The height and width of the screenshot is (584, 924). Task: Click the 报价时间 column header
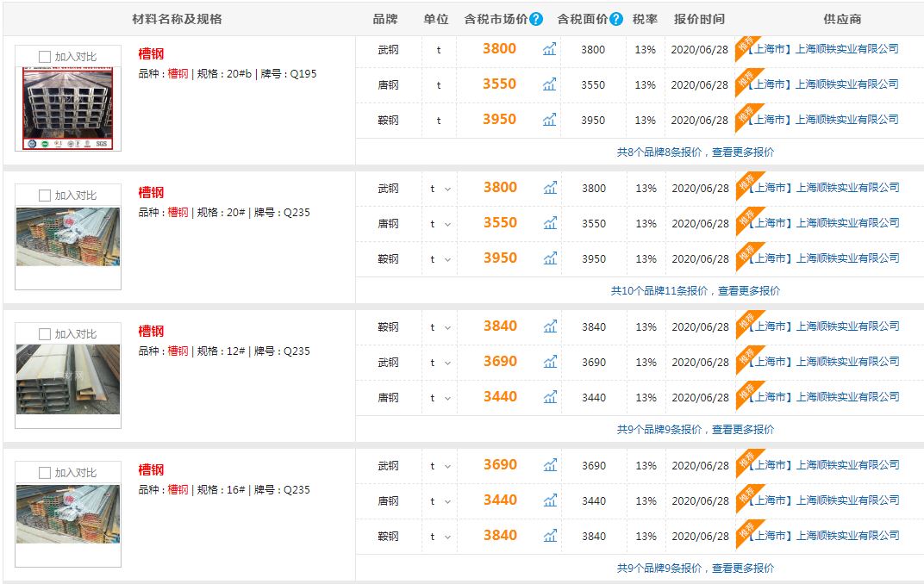(700, 20)
